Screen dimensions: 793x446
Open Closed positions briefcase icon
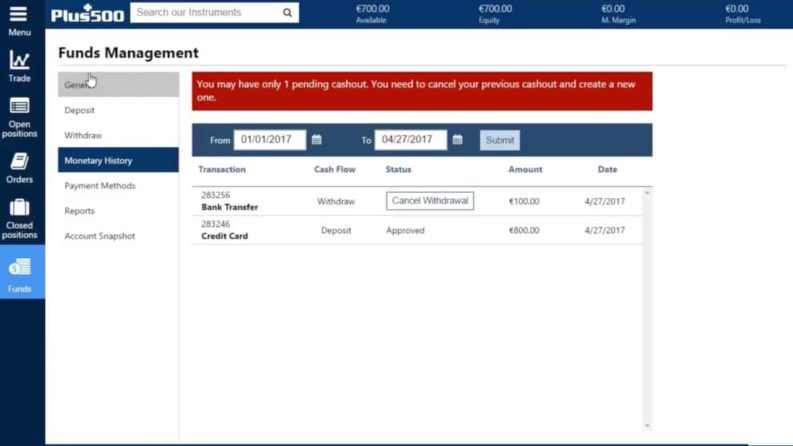(19, 208)
